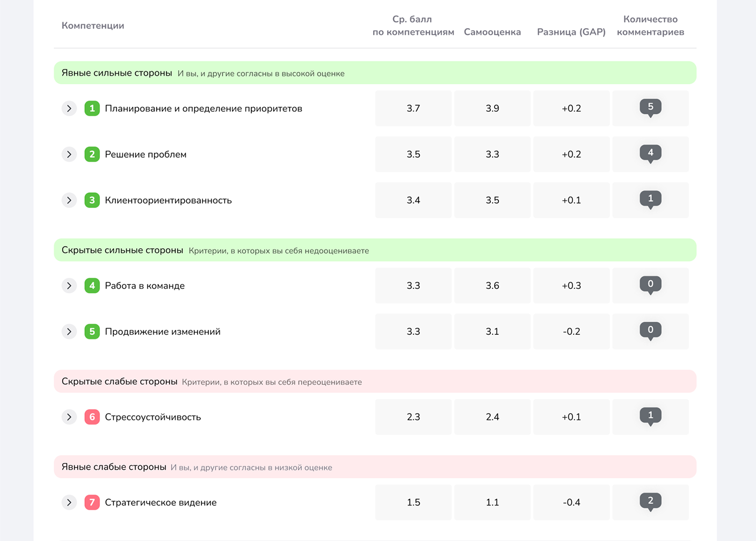Click the pink badge 6 on Стрессоустойчивость

[92, 417]
